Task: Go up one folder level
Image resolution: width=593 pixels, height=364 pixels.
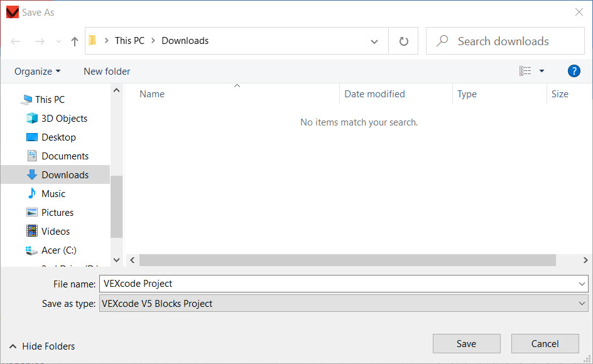Action: coord(75,41)
